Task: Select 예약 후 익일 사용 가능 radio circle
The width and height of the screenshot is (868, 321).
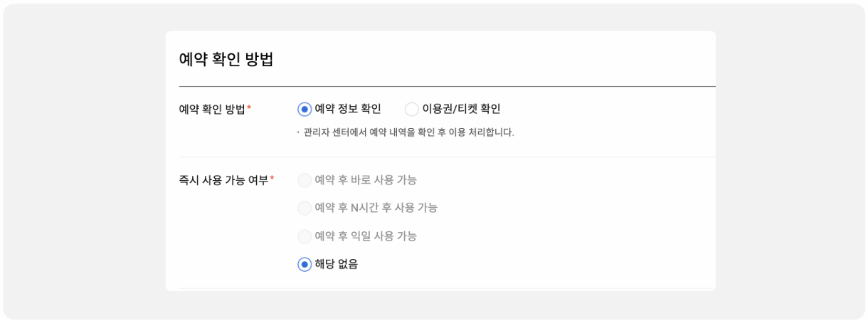Action: [305, 236]
